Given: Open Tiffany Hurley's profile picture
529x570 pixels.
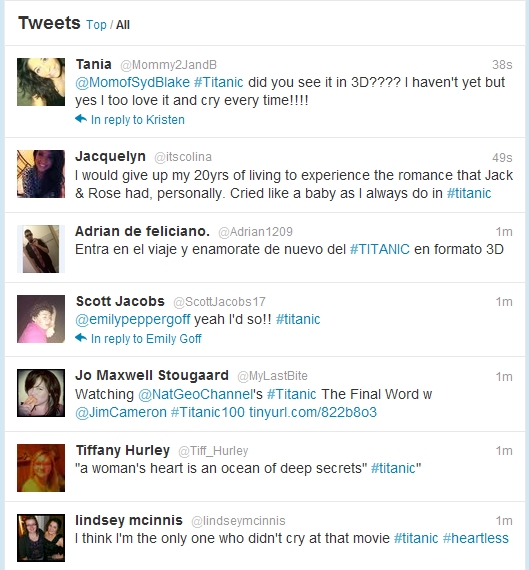Looking at the screenshot, I should coord(41,468).
